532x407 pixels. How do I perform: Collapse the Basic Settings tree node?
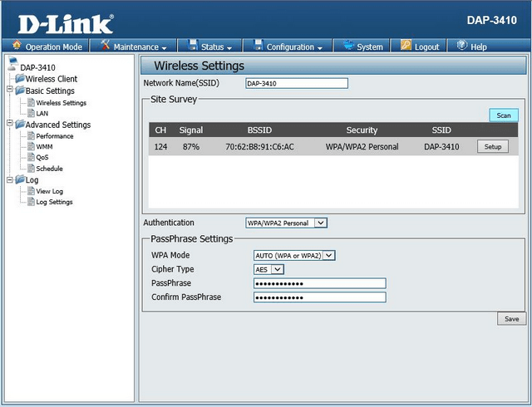[8, 91]
